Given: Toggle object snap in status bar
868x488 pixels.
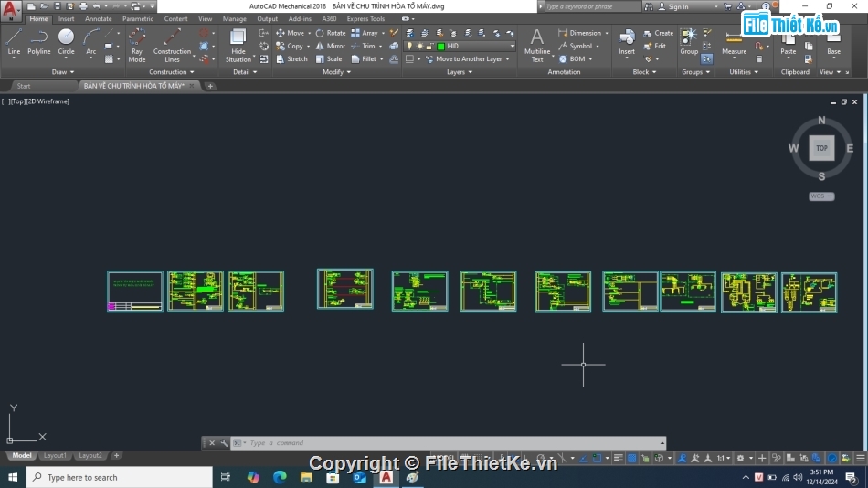Looking at the screenshot, I should (x=597, y=458).
